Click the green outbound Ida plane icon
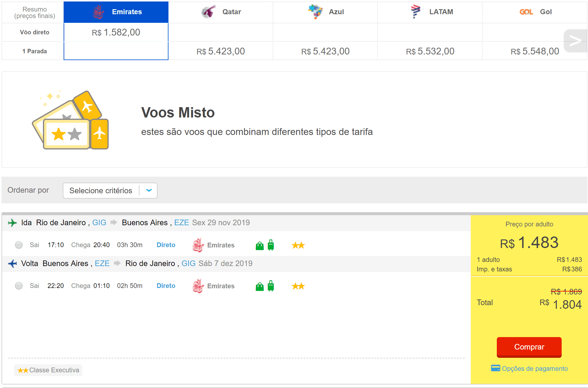The height and width of the screenshot is (388, 588). pos(12,223)
